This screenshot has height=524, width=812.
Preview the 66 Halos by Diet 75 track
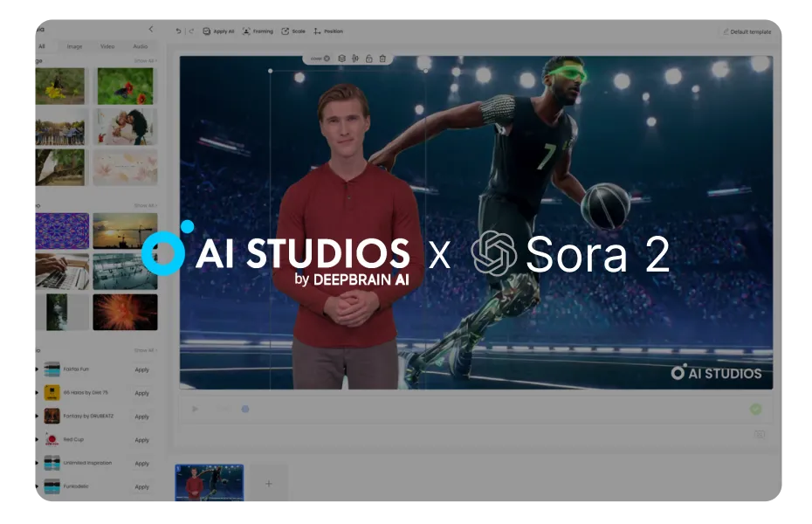(38, 392)
